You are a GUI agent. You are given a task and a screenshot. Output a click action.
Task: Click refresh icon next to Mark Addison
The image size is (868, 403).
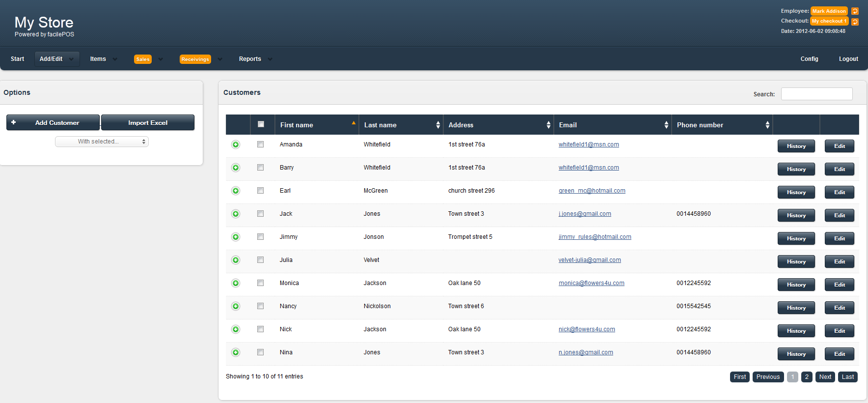pyautogui.click(x=855, y=11)
